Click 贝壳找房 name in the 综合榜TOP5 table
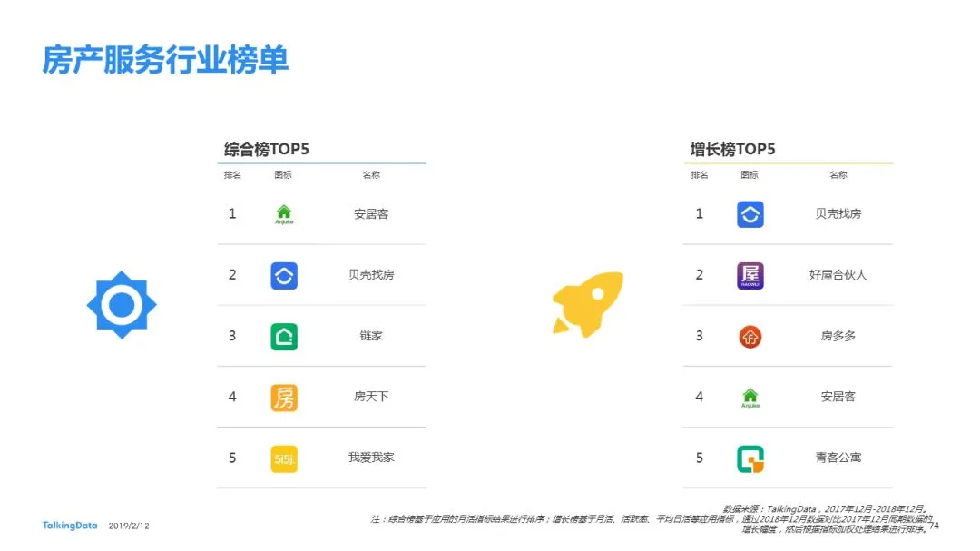This screenshot has width=980, height=551. pos(371,274)
